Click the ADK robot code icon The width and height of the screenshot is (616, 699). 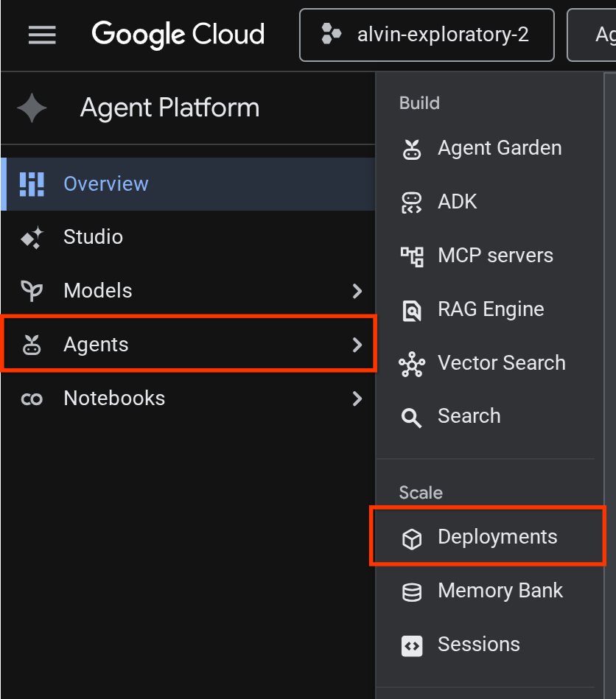coord(411,203)
